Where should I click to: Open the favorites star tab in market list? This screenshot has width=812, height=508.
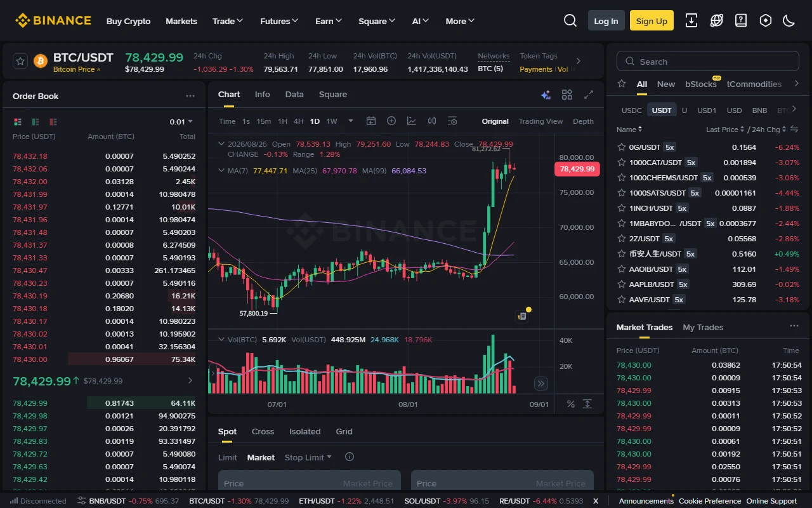click(x=622, y=84)
